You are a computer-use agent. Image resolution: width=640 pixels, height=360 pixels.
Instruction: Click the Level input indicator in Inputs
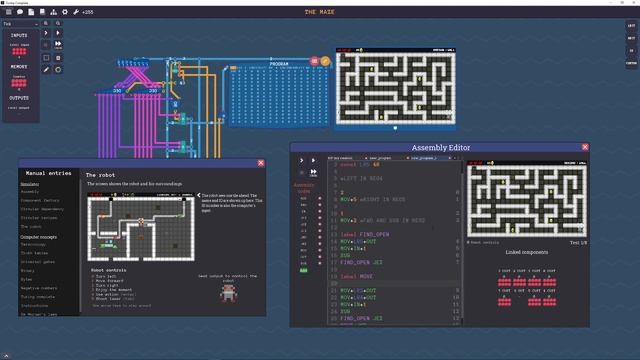[x=19, y=51]
